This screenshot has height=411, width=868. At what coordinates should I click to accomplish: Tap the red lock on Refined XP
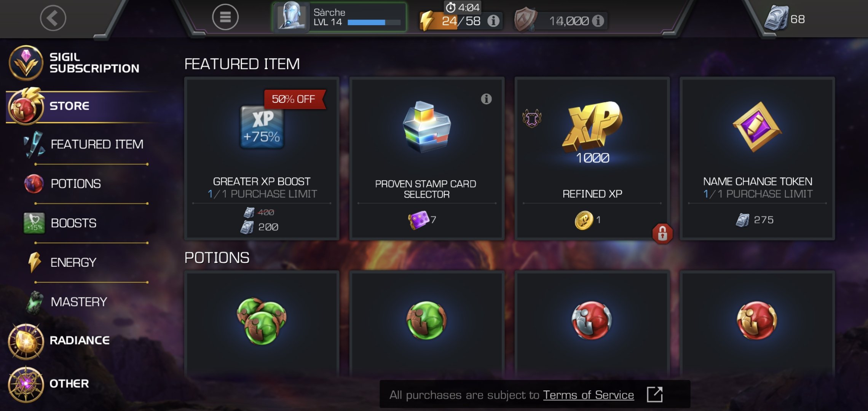(662, 233)
